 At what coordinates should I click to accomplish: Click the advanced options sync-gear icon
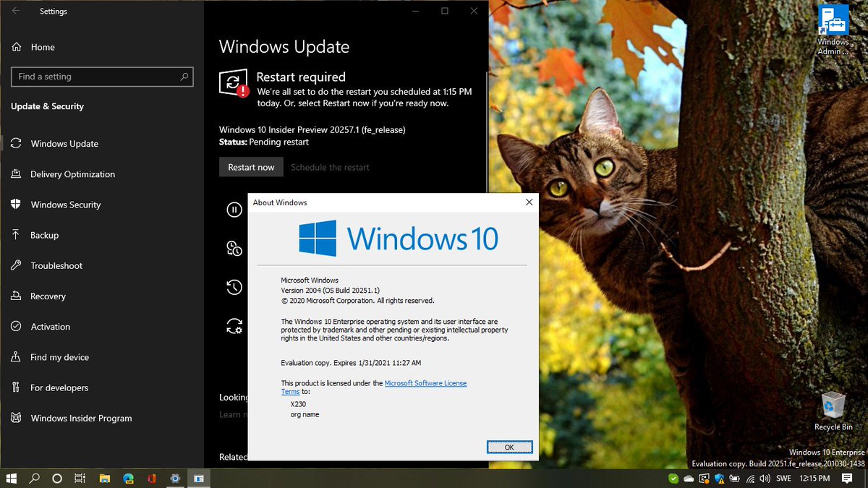234,325
